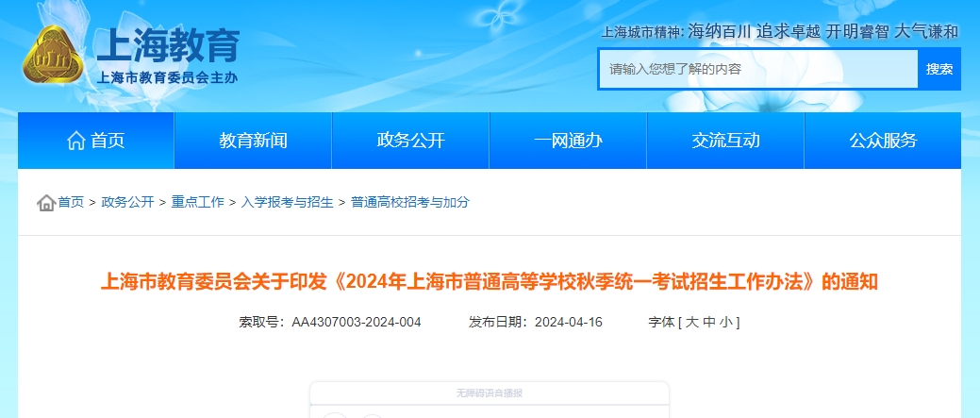Click the 首页 breadcrumb link
The image size is (980, 418).
pyautogui.click(x=71, y=202)
